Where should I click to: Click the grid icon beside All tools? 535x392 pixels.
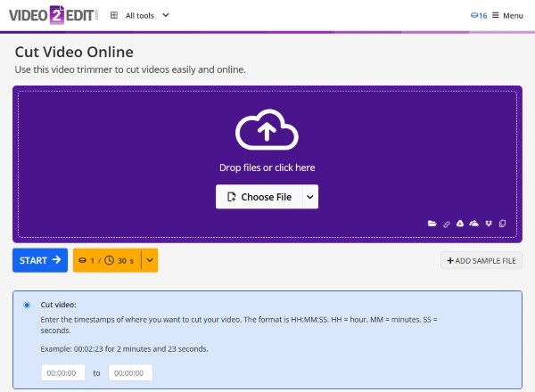click(114, 15)
